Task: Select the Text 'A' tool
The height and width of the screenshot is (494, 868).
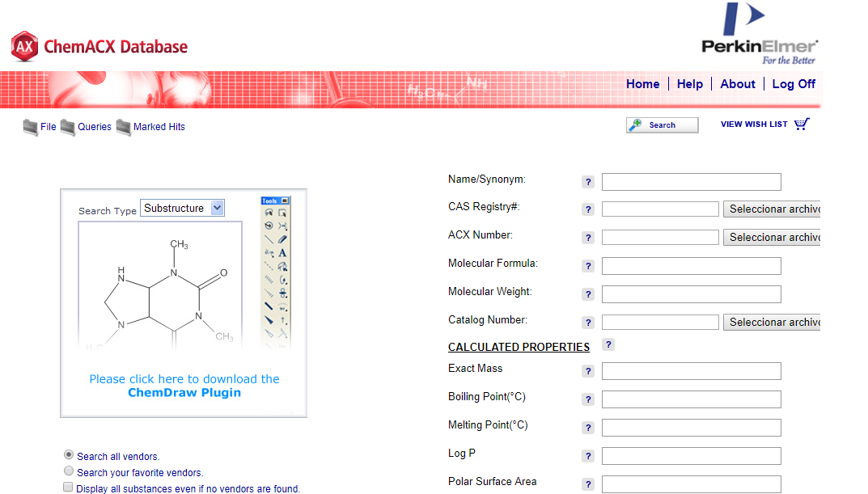Action: click(282, 253)
